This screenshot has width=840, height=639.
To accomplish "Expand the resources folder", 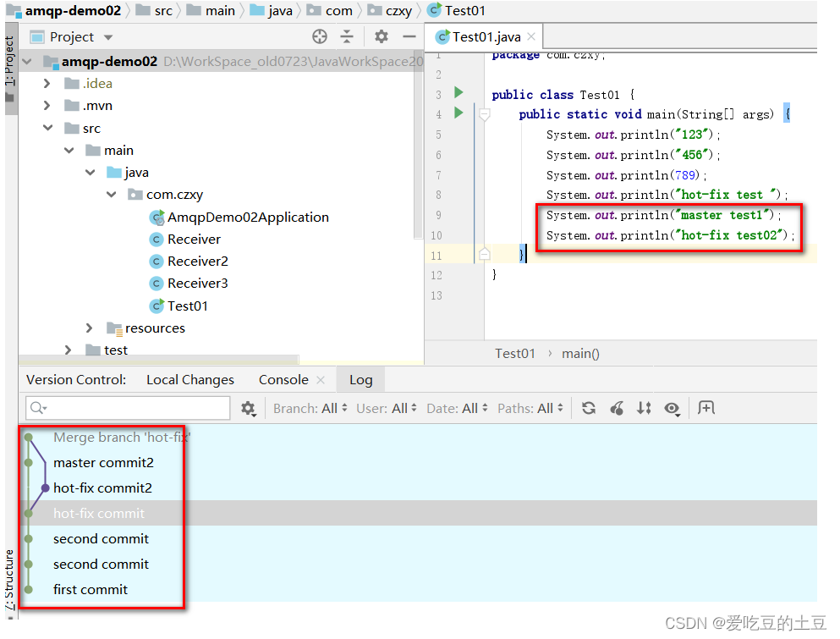I will pyautogui.click(x=89, y=328).
